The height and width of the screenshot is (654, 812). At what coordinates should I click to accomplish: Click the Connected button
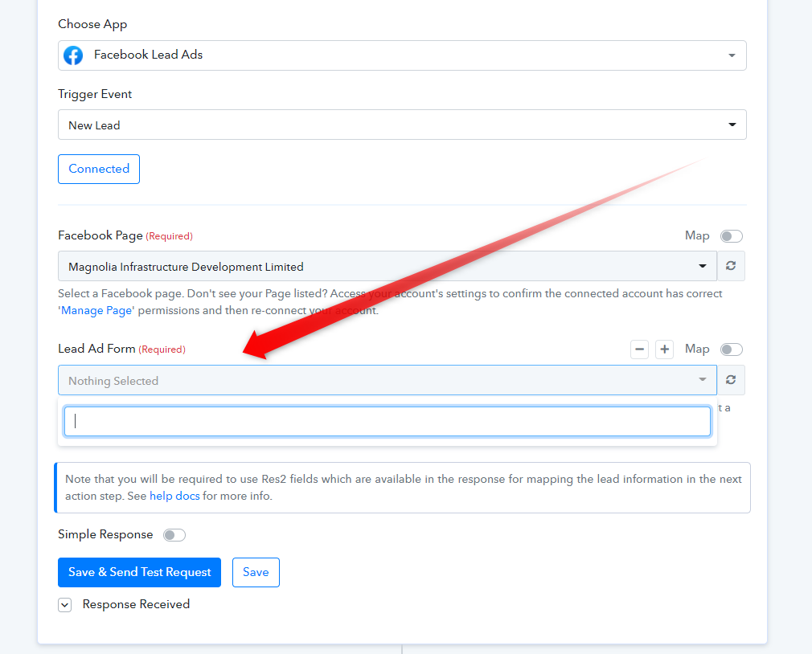[x=99, y=170]
